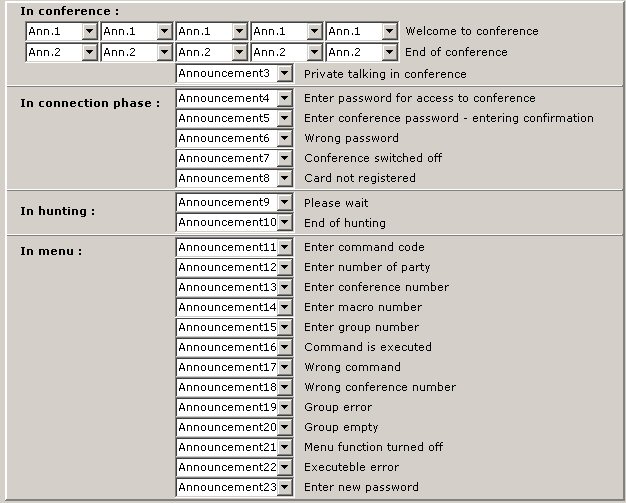Click 'Enter password for access to conference' text
626x503 pixels.
[x=420, y=98]
